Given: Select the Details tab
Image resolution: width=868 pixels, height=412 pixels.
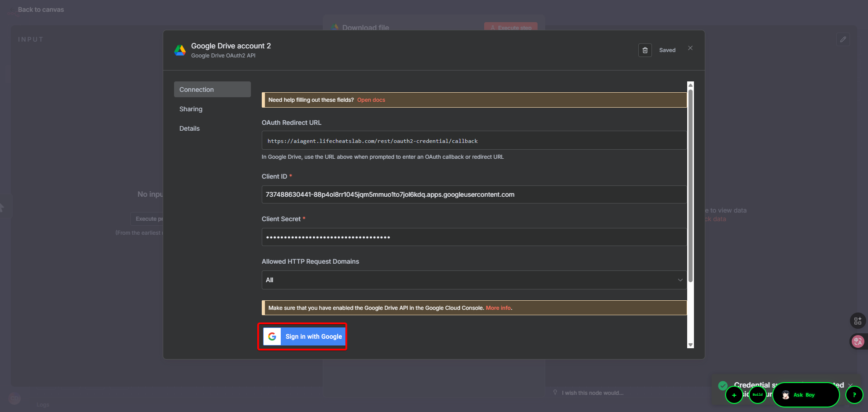Looking at the screenshot, I should pos(189,128).
